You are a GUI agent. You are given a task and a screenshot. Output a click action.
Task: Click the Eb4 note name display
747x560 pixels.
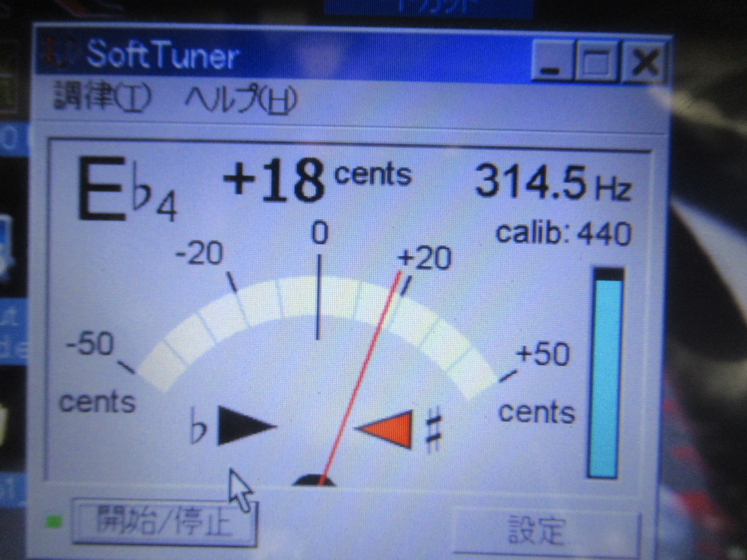pyautogui.click(x=126, y=190)
